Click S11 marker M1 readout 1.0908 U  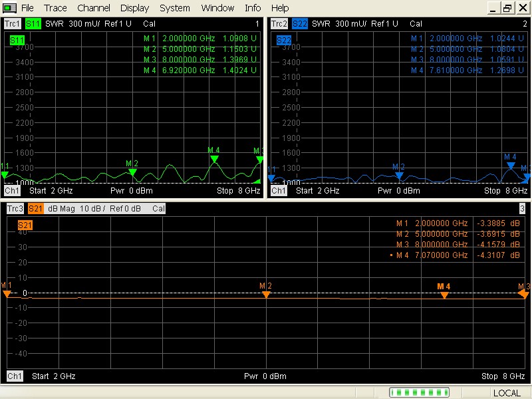pyautogui.click(x=239, y=39)
